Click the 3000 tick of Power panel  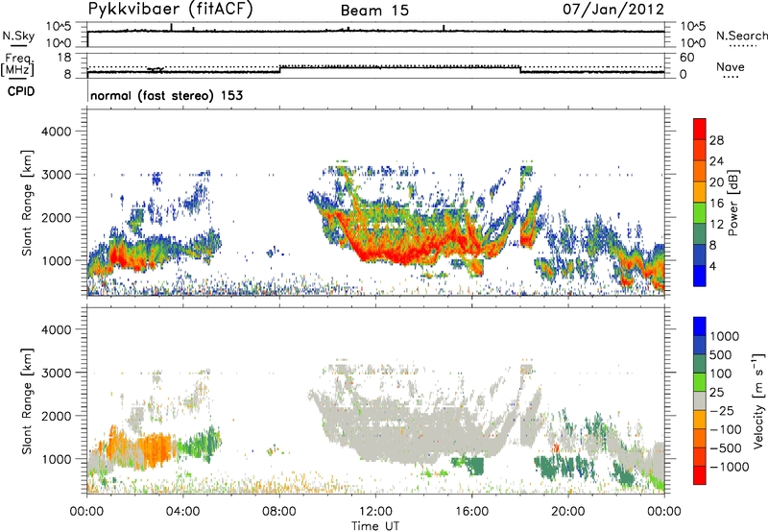(57, 175)
